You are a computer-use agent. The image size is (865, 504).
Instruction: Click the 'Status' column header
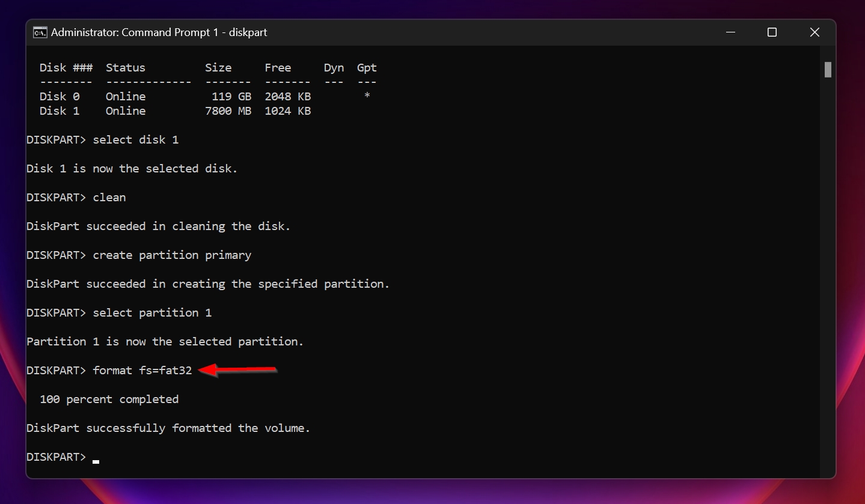click(x=126, y=68)
